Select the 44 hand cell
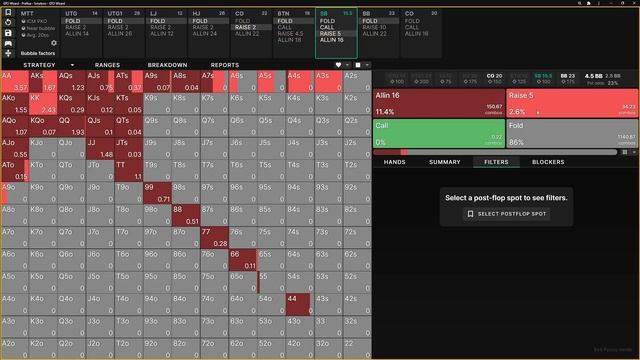 pyautogui.click(x=300, y=304)
